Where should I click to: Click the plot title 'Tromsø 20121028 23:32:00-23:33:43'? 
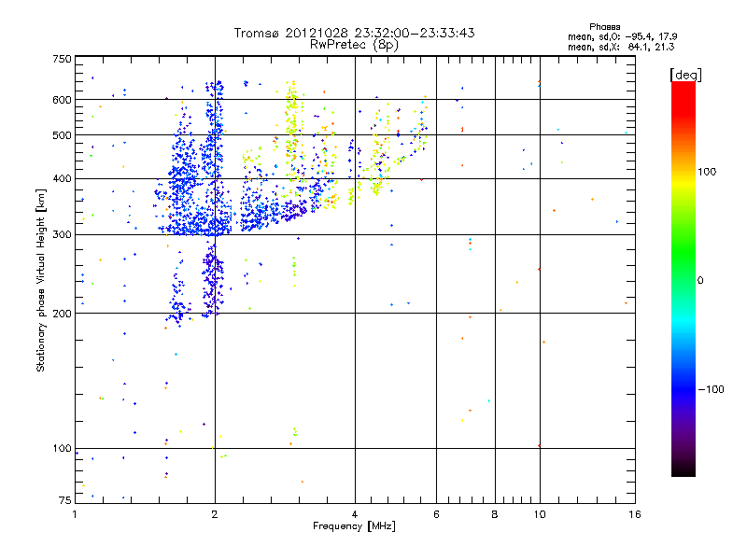[x=354, y=33]
